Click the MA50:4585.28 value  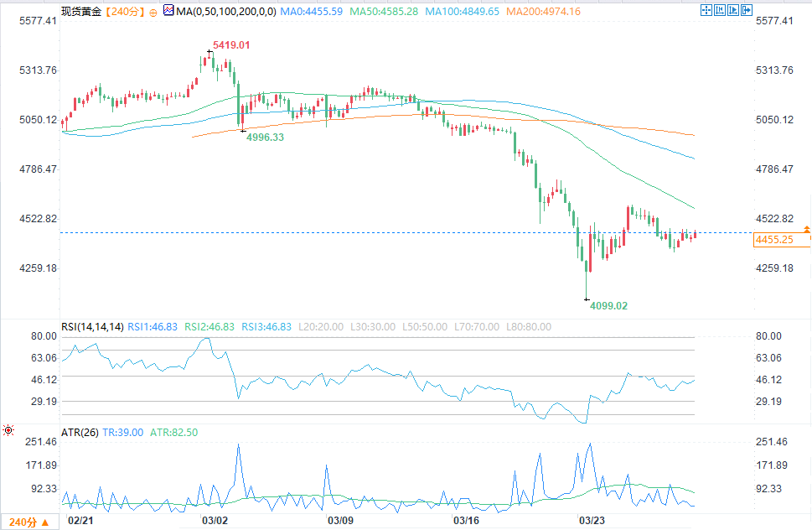click(x=384, y=12)
